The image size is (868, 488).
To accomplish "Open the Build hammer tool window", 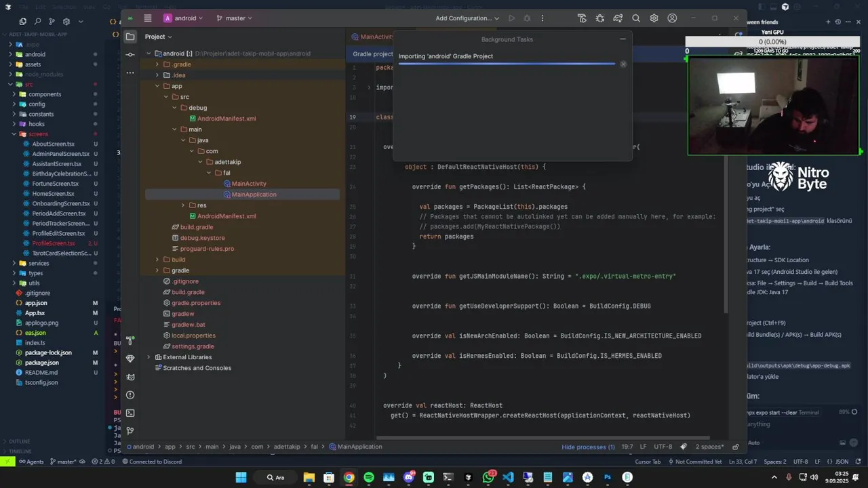I will [x=130, y=341].
